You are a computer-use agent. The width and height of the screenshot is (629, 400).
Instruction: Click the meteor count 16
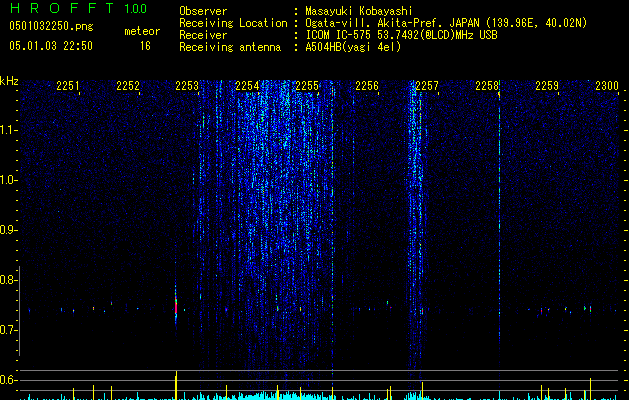pyautogui.click(x=145, y=46)
